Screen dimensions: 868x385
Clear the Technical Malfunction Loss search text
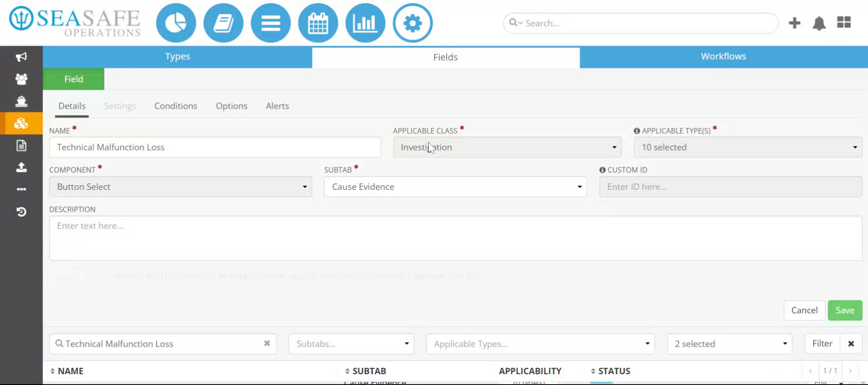tap(267, 343)
